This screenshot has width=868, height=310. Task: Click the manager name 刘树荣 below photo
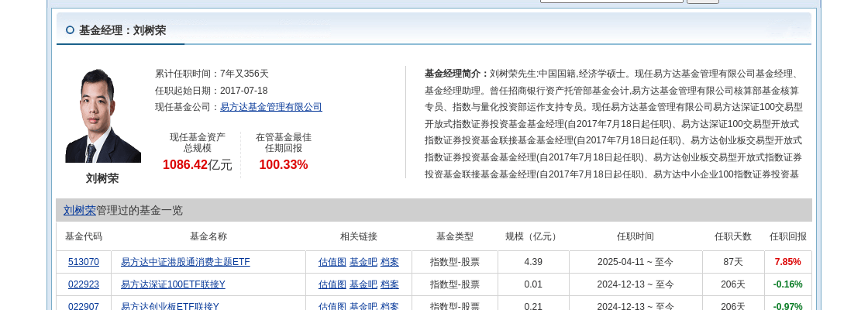click(x=102, y=178)
